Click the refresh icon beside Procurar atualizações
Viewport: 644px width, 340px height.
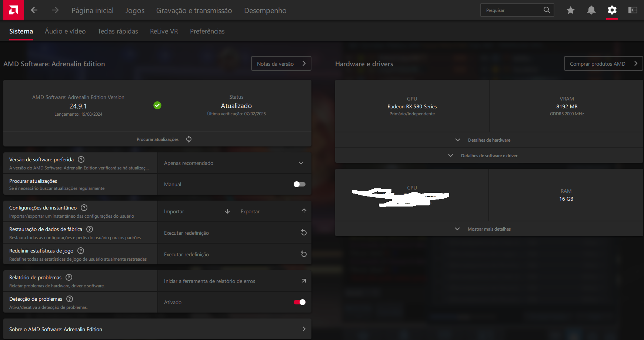(x=189, y=139)
